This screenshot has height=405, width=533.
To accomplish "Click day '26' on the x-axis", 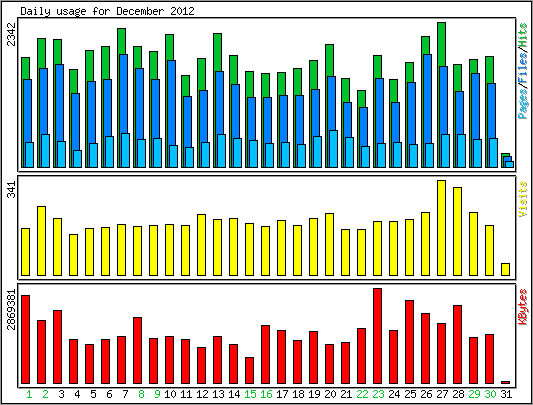I will click(426, 394).
